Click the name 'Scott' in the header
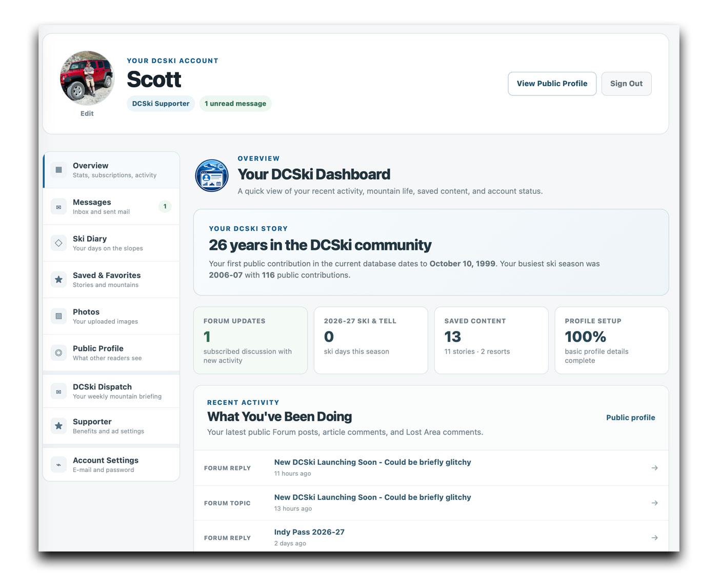718x588 pixels. [154, 80]
